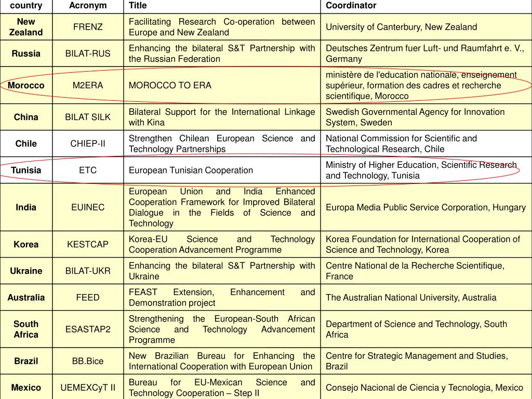Select the 'BB.Bice' acronym cell
This screenshot has height=399, width=532.
point(88,361)
